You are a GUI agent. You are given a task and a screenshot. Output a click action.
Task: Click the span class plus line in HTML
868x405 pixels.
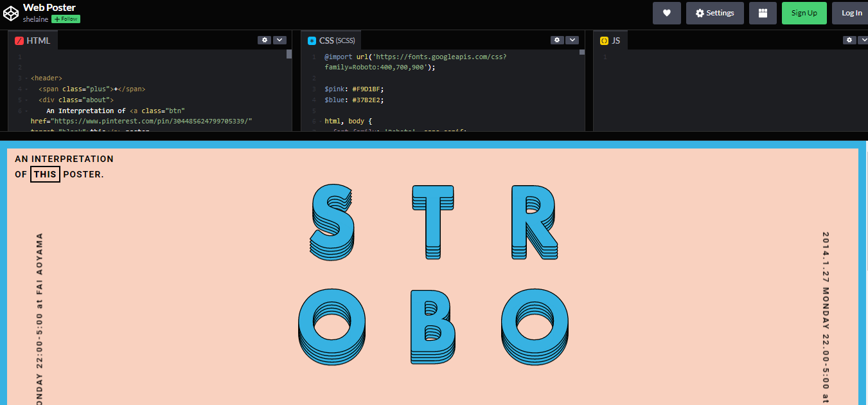pos(92,89)
